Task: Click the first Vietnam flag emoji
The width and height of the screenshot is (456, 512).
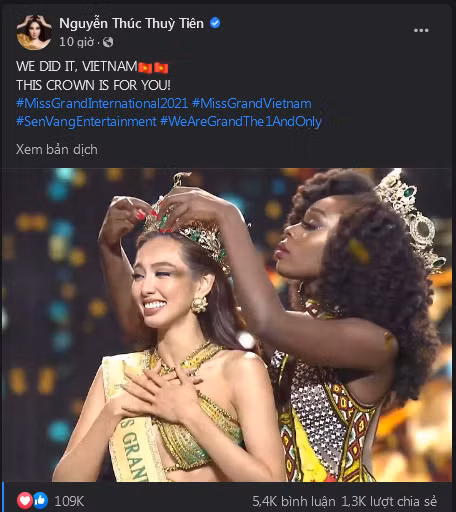Action: (145, 67)
